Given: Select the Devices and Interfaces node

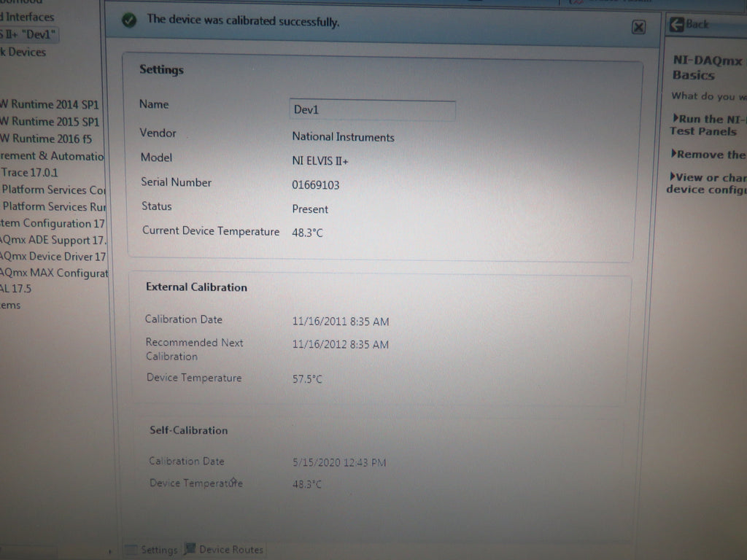Looking at the screenshot, I should tap(26, 16).
